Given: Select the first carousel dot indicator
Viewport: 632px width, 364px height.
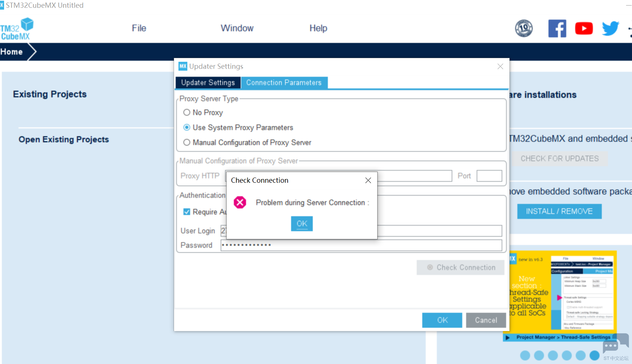Looking at the screenshot, I should point(525,355).
